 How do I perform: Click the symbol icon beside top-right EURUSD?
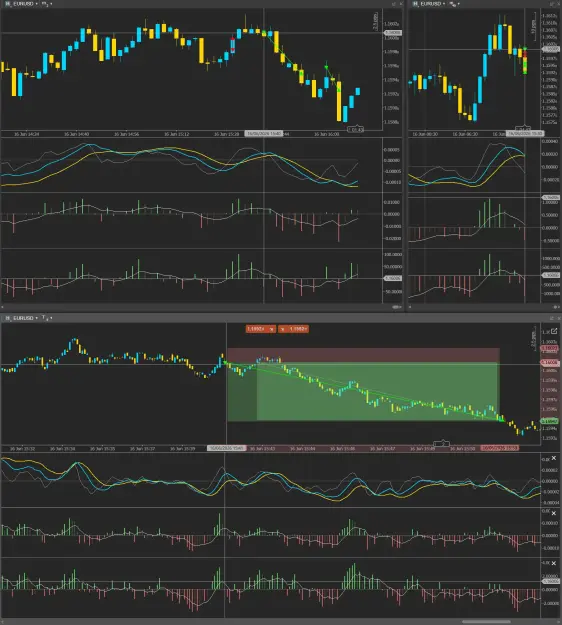tap(415, 4)
